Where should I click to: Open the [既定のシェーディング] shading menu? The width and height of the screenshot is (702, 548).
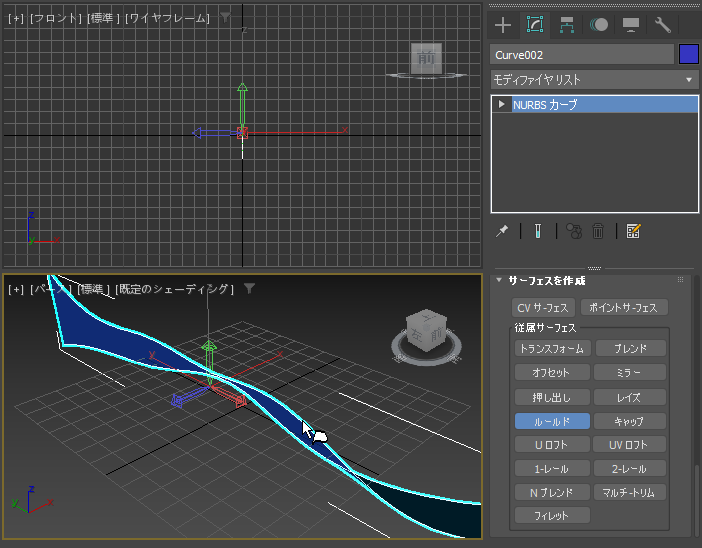click(174, 289)
